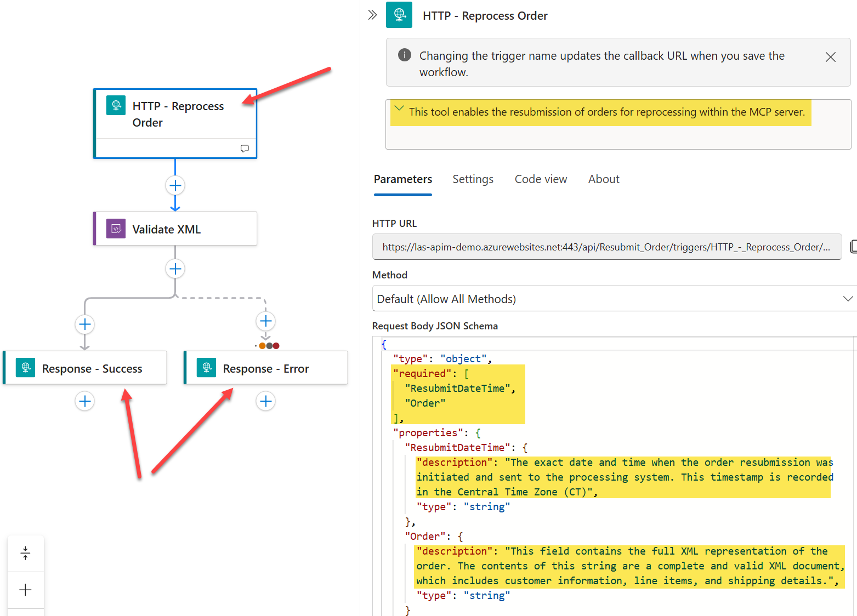Image resolution: width=857 pixels, height=616 pixels.
Task: Click the "ResubmitDateTime" entry in the required array
Action: click(x=457, y=388)
